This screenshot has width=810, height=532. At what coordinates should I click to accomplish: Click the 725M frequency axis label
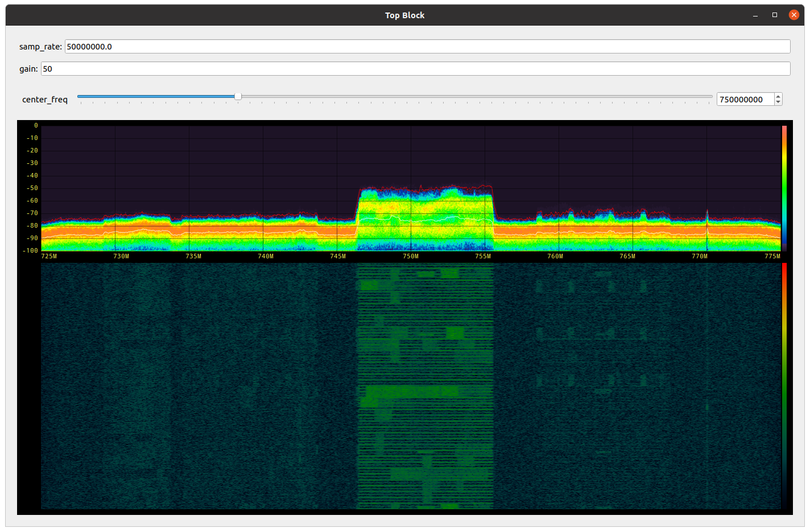49,257
